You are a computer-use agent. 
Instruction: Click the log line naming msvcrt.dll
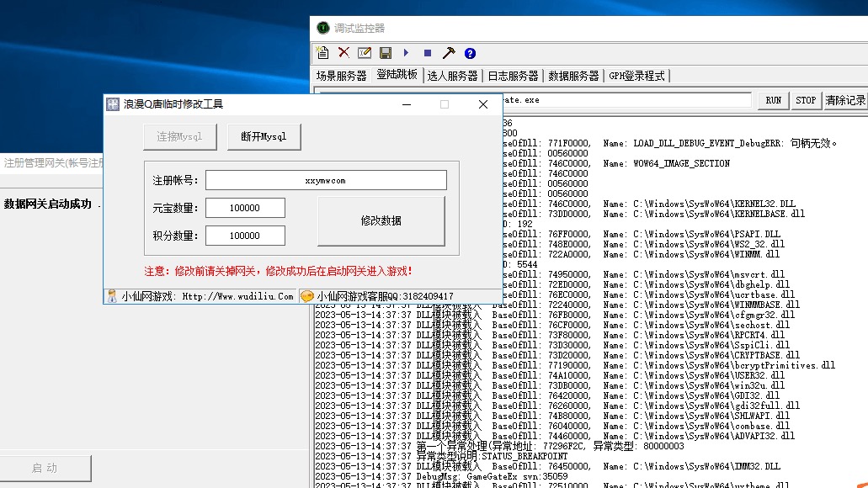[x=644, y=274]
